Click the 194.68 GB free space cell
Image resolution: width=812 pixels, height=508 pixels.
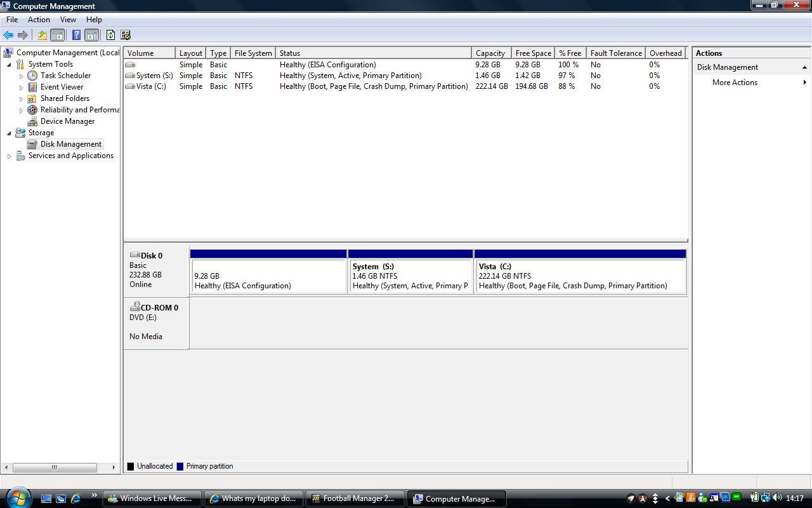coord(532,86)
